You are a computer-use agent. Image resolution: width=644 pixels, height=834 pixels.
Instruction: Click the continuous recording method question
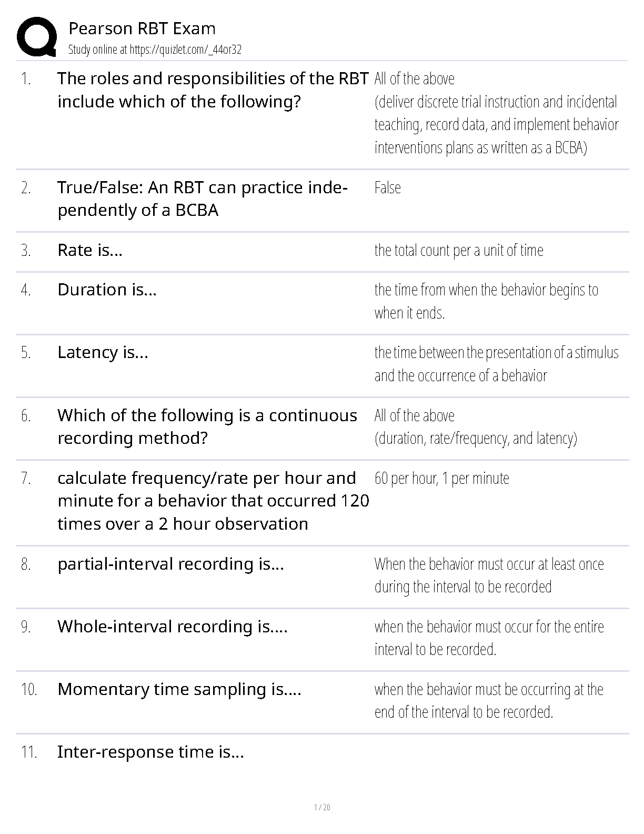point(207,426)
